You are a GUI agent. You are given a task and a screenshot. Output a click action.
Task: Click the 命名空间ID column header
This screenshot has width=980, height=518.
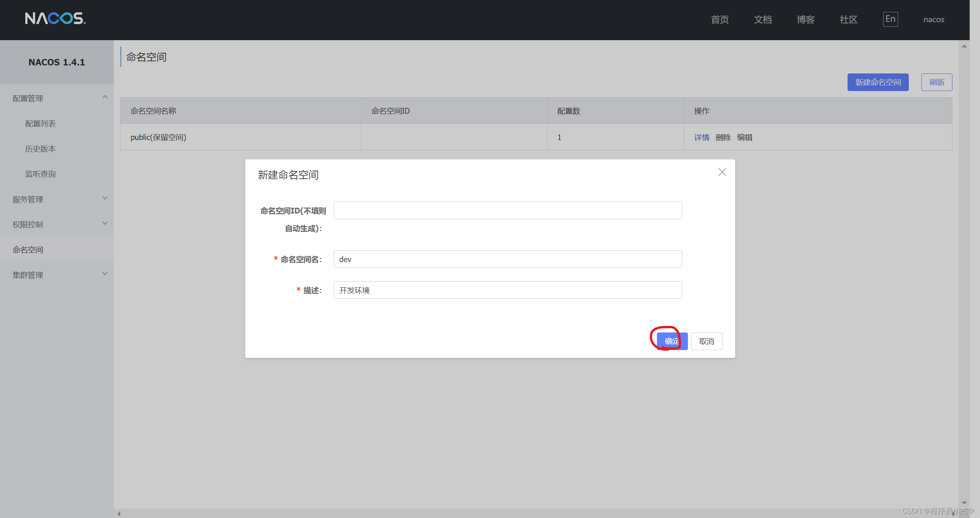tap(454, 111)
